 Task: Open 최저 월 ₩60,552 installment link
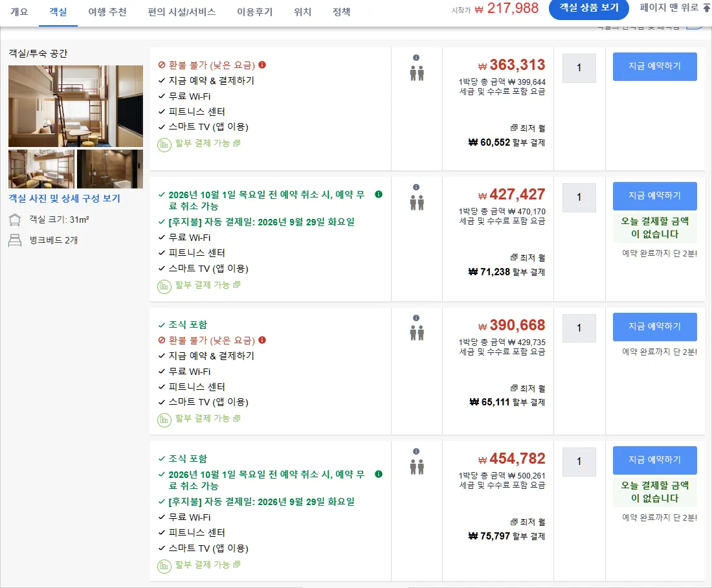[x=507, y=136]
